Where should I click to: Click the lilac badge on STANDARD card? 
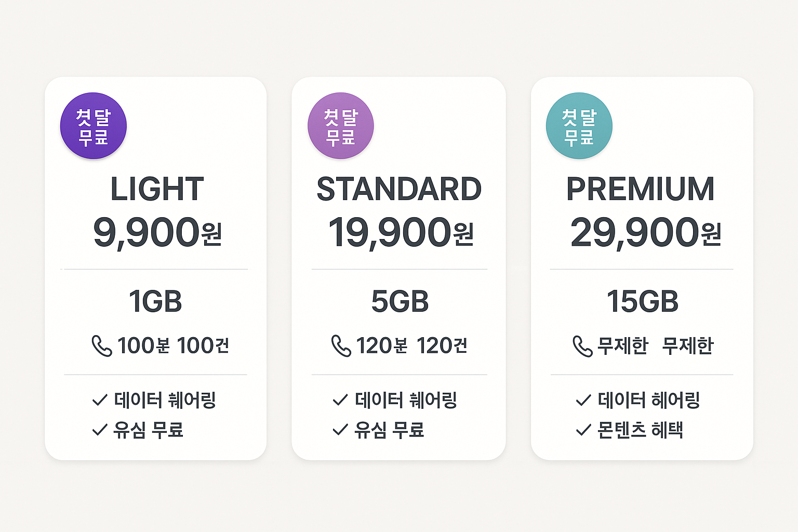tap(341, 126)
